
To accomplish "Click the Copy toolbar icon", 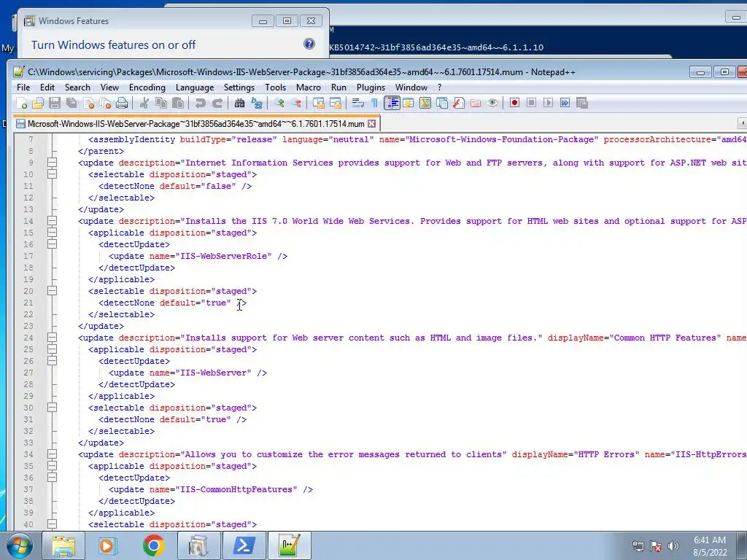I will click(x=161, y=104).
